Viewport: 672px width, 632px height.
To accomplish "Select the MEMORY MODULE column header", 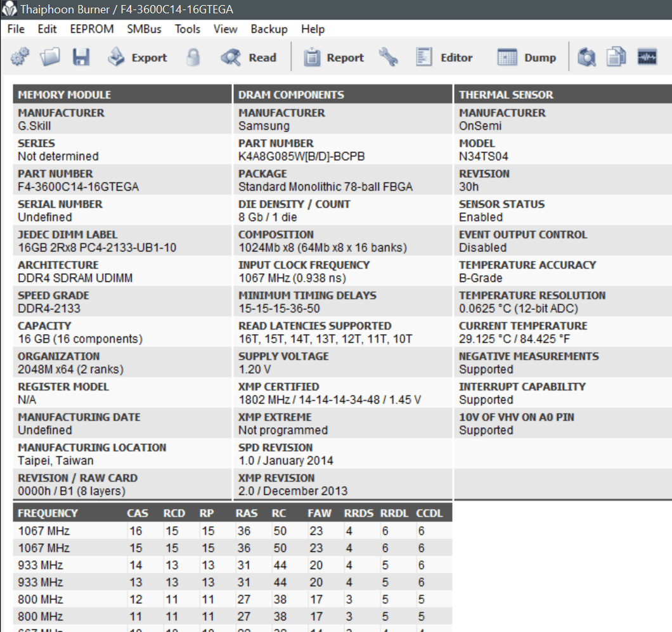I will 122,94.
